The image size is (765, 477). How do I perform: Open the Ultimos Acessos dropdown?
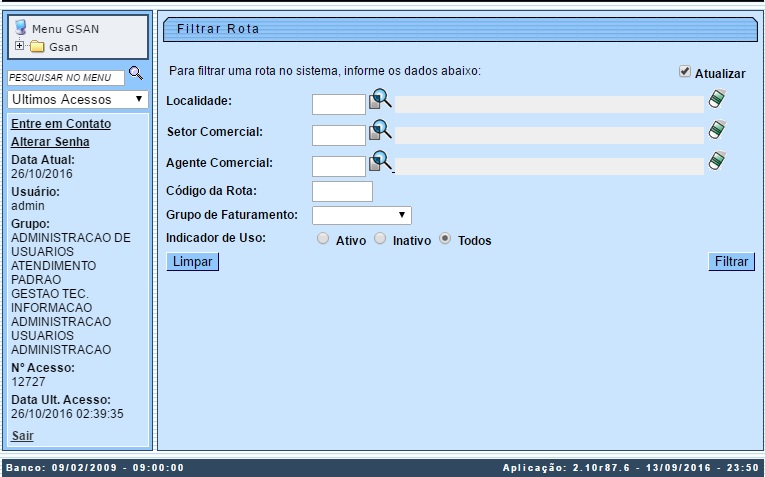pos(77,100)
